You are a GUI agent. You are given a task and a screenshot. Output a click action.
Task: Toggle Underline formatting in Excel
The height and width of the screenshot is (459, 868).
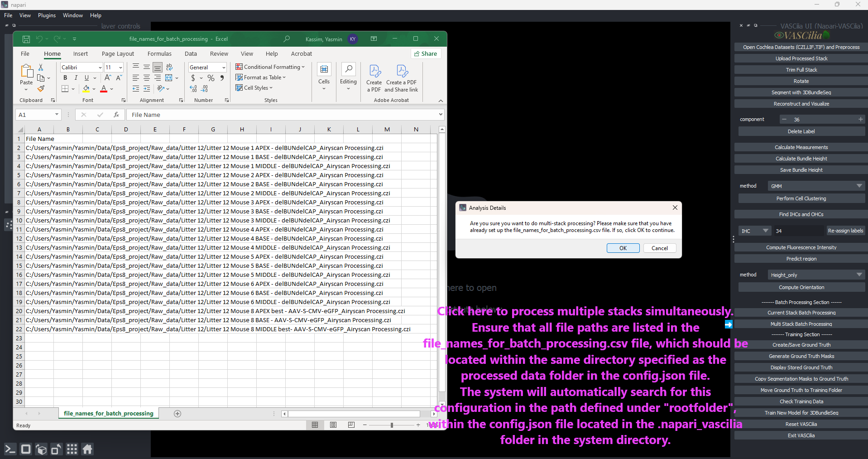point(87,78)
